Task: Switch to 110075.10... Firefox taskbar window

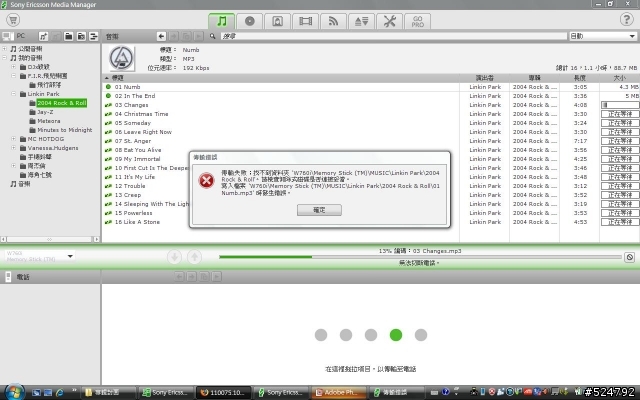Action: [224, 393]
